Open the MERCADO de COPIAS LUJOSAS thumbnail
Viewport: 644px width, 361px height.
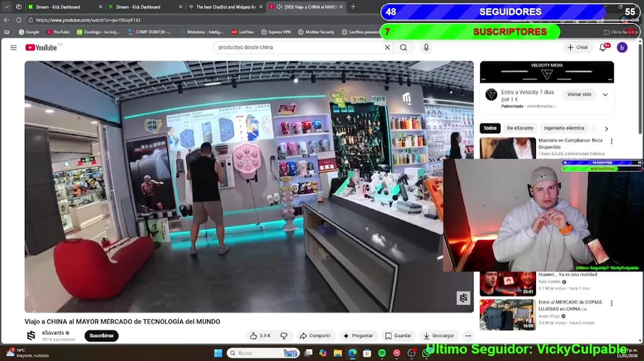(508, 314)
